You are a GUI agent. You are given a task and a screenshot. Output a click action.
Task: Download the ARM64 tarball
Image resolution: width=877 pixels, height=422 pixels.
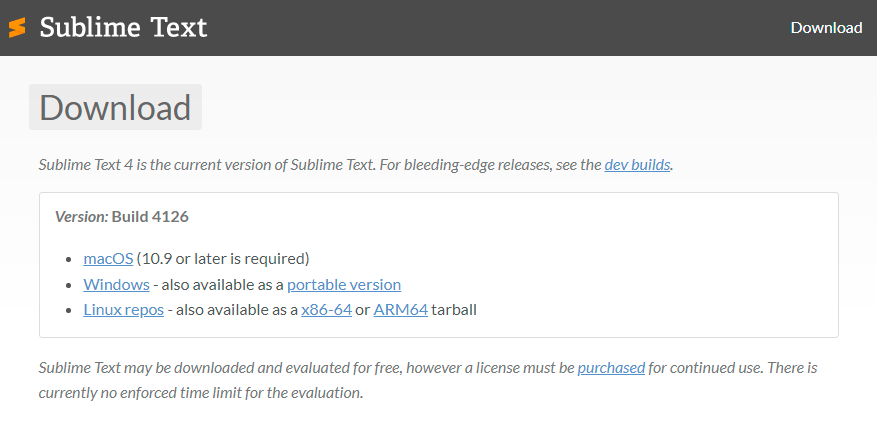[x=400, y=309]
